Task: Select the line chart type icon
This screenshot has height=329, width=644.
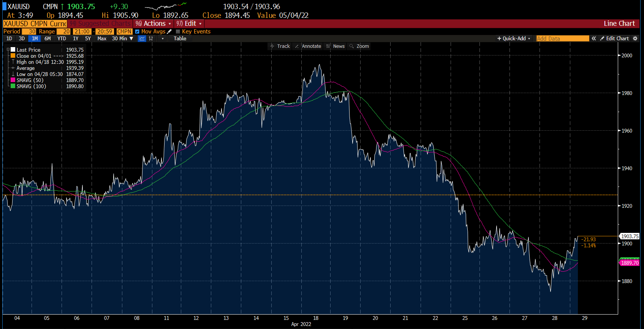Action: pyautogui.click(x=142, y=38)
